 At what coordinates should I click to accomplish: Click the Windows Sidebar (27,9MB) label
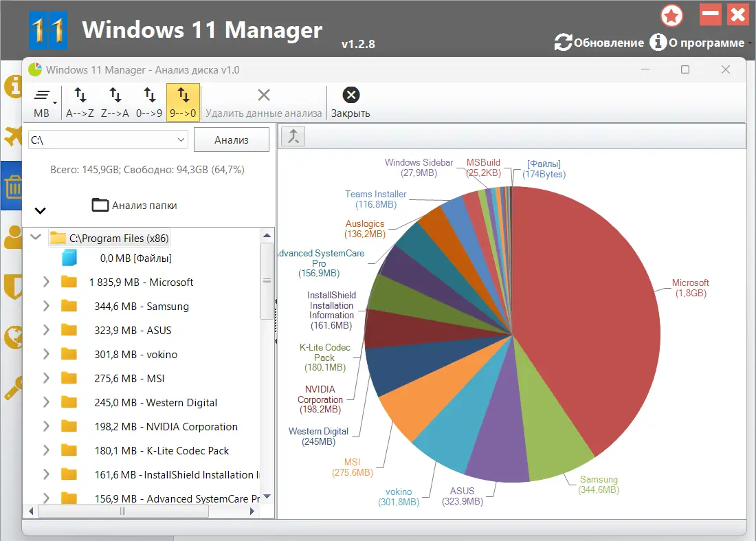(419, 167)
